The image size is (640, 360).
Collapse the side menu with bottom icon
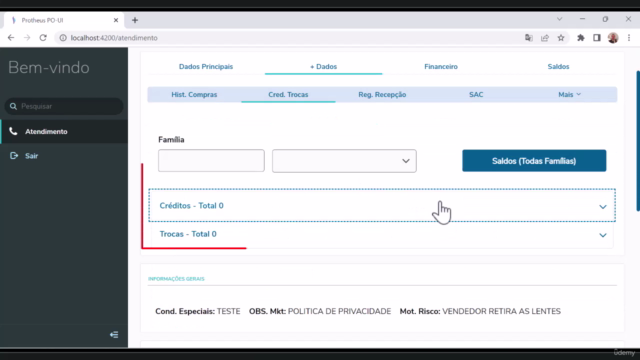point(114,335)
